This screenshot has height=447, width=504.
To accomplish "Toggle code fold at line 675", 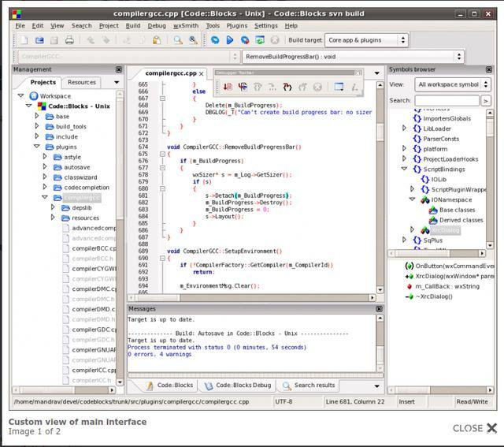I will coord(163,155).
